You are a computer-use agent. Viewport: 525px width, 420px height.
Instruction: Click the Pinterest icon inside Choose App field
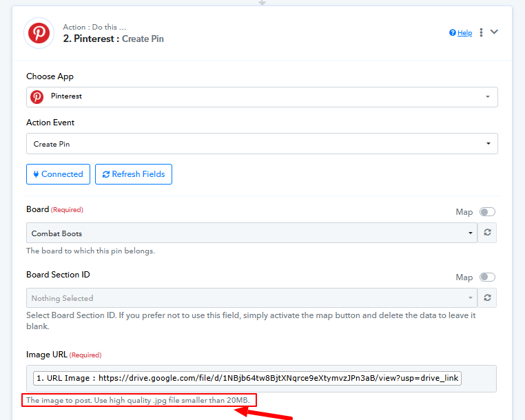click(37, 97)
